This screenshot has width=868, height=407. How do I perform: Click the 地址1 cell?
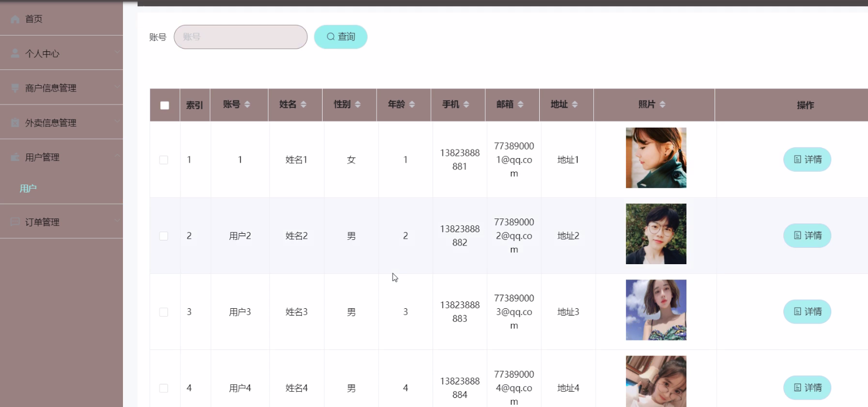click(568, 160)
